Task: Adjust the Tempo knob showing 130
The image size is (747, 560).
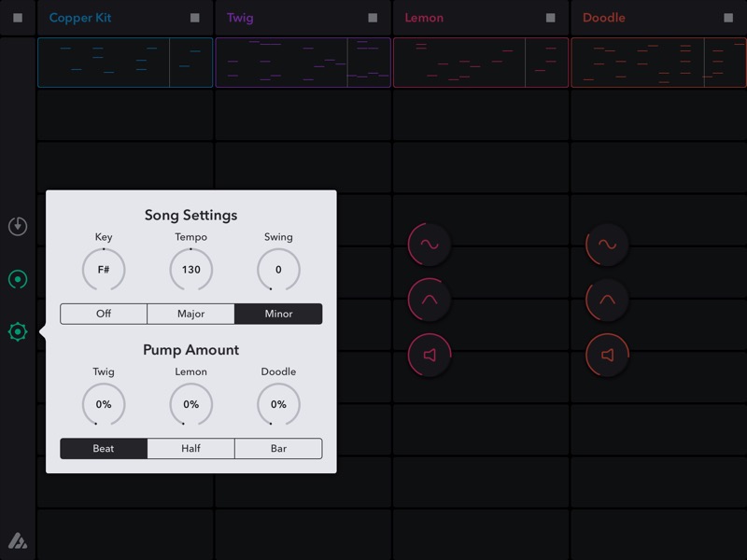Action: [191, 270]
